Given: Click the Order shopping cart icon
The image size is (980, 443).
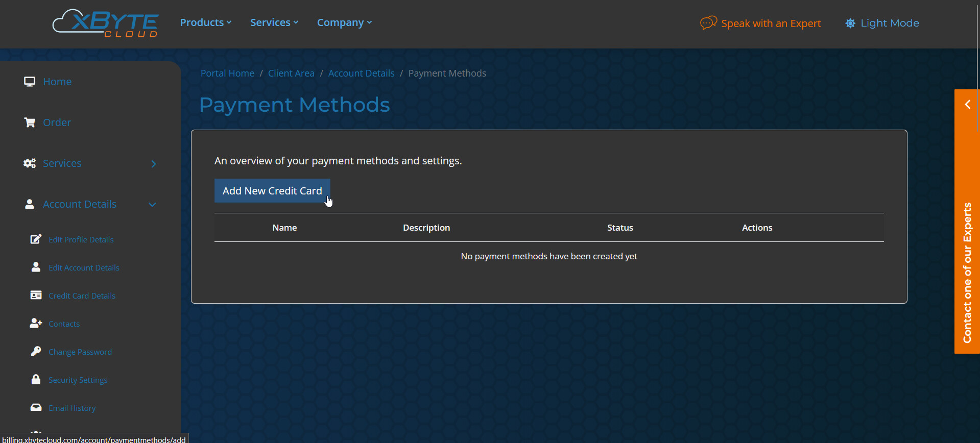Looking at the screenshot, I should point(30,122).
